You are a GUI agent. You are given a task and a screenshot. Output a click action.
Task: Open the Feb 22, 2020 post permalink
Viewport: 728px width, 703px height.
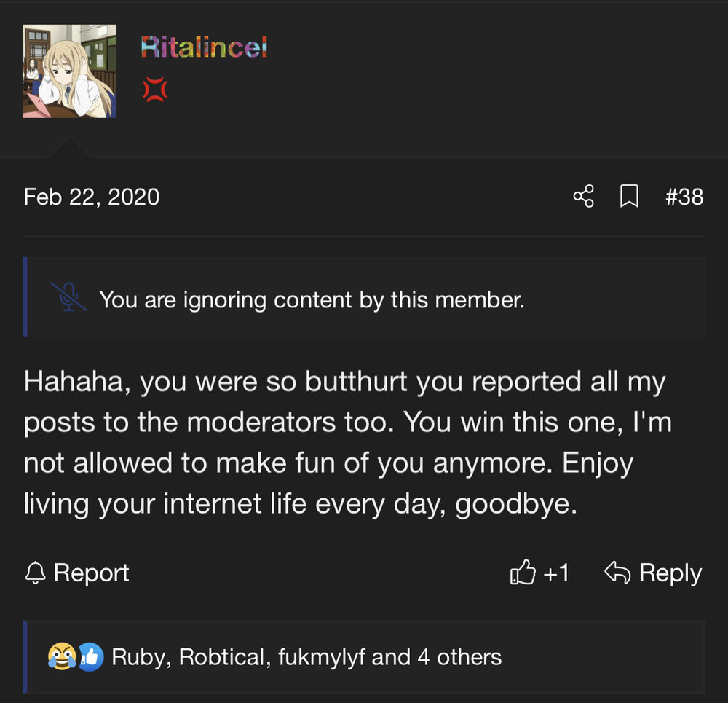click(x=92, y=197)
